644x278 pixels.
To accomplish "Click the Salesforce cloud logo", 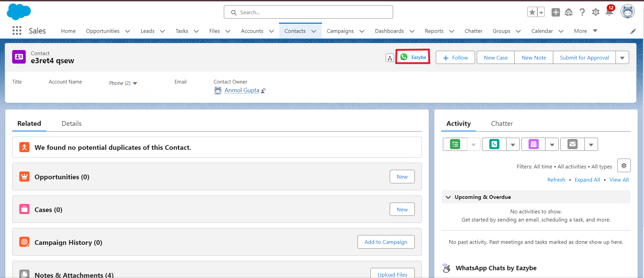I will click(x=19, y=12).
